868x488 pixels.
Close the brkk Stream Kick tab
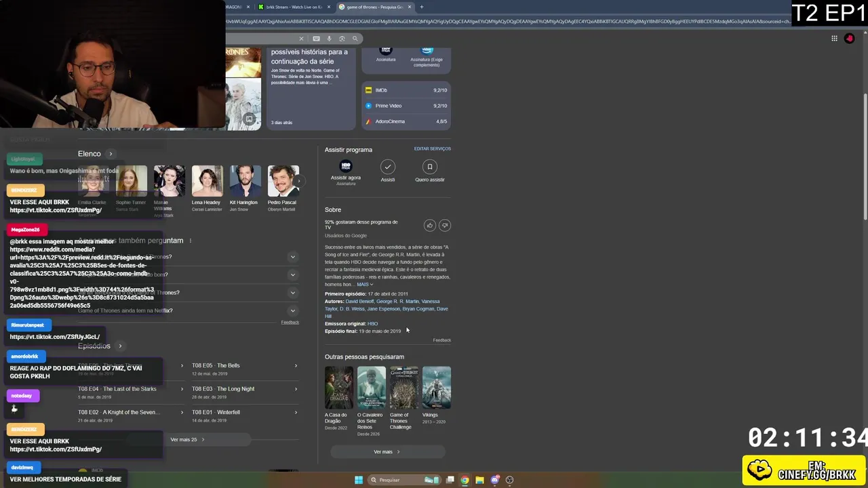(329, 7)
